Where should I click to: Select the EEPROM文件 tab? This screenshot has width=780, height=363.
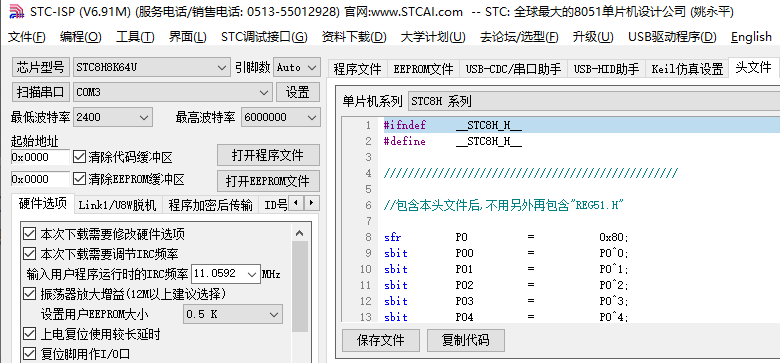[423, 69]
